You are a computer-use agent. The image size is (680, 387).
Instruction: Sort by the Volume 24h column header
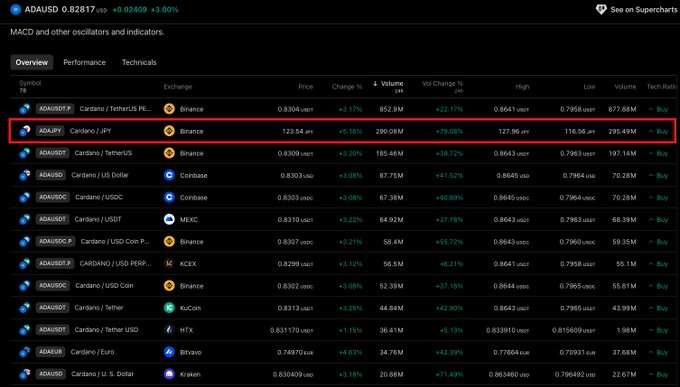[388, 86]
